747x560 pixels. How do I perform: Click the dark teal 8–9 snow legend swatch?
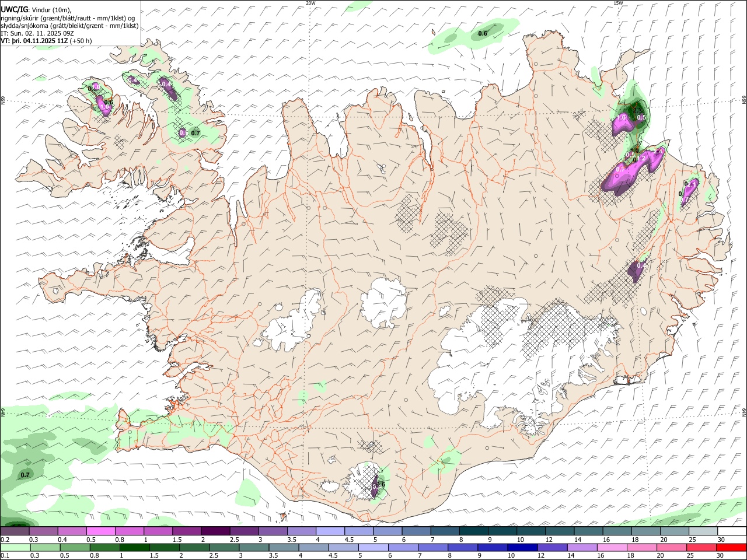[474, 531]
